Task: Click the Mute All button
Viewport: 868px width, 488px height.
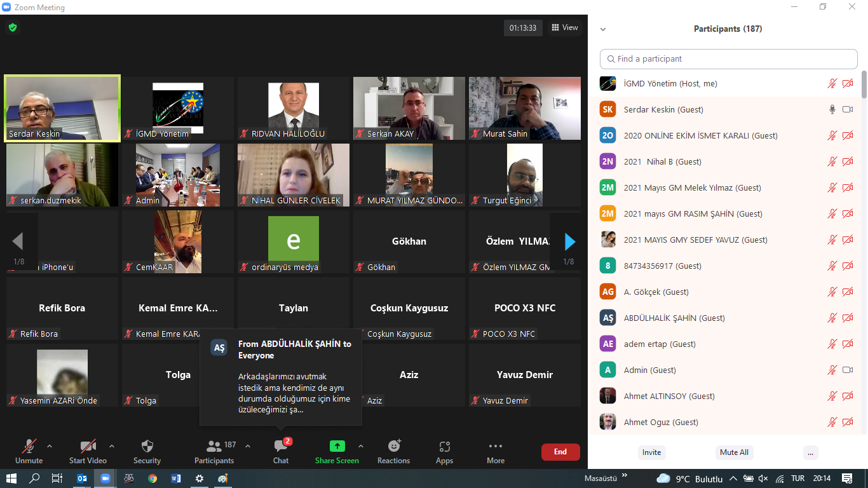Action: pyautogui.click(x=734, y=452)
